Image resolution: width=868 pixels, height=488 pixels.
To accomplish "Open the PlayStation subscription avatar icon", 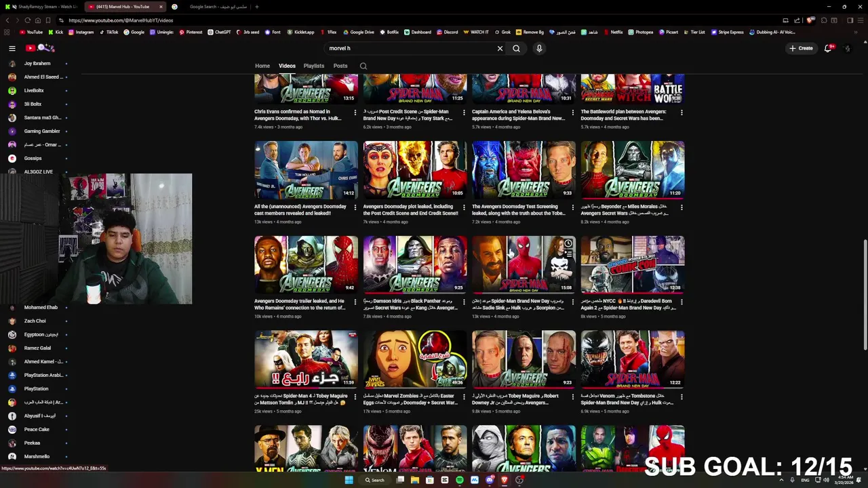I will pyautogui.click(x=12, y=388).
